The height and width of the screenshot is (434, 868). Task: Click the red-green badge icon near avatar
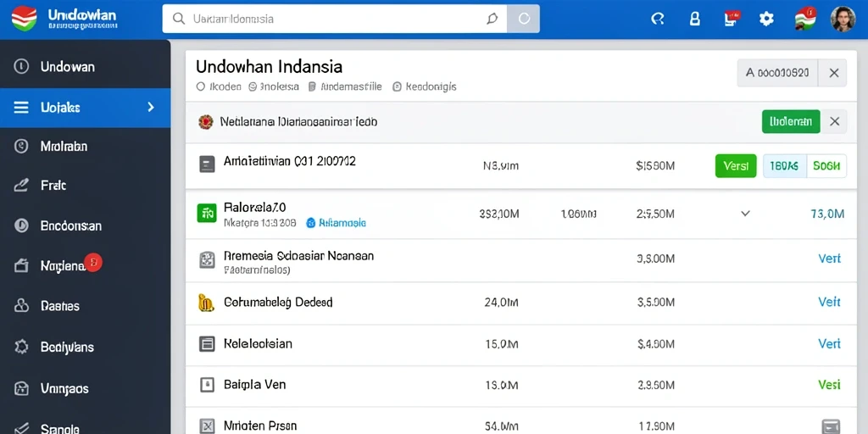(805, 19)
